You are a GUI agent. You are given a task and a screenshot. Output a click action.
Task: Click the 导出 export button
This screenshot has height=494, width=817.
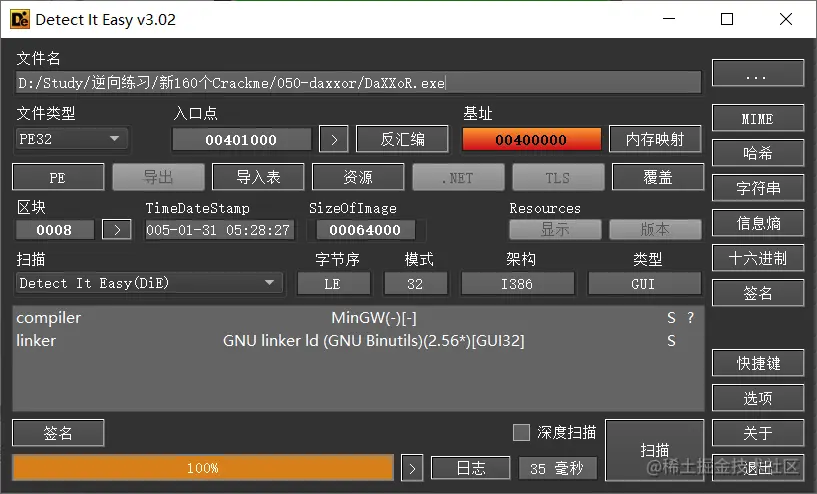coord(158,177)
